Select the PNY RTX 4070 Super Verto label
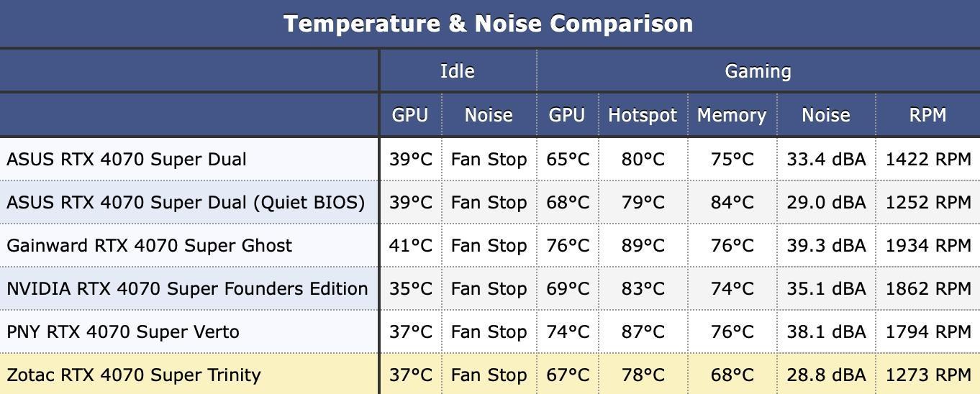Screen dimensions: 980x394 pos(123,331)
